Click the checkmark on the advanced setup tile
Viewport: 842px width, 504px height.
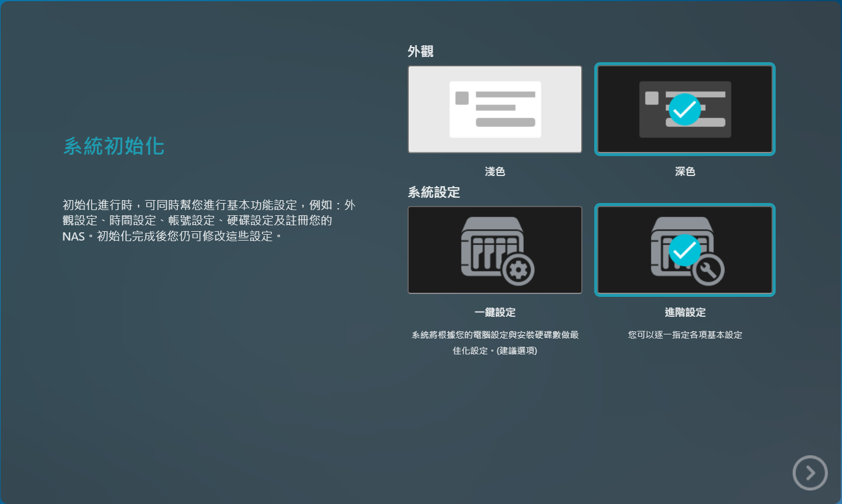point(685,251)
